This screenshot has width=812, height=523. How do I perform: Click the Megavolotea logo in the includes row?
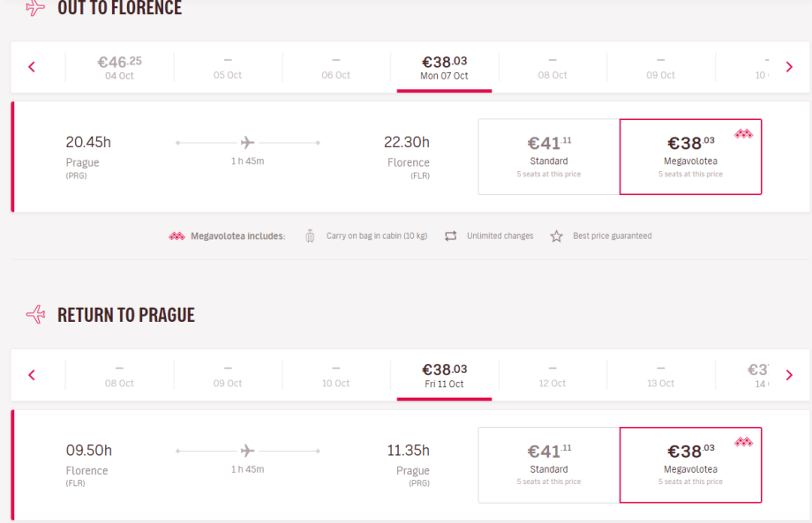(177, 236)
